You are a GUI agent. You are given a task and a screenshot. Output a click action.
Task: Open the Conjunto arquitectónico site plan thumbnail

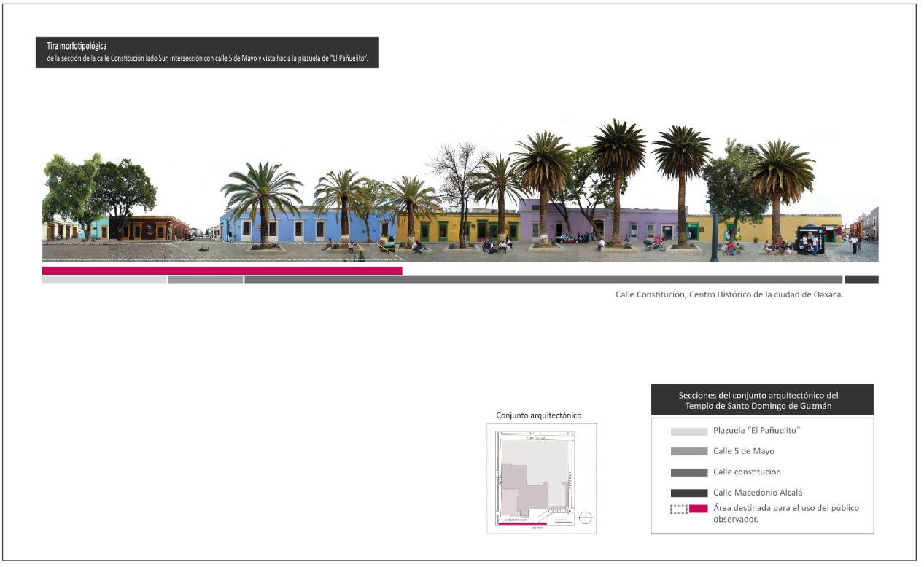pos(541,478)
